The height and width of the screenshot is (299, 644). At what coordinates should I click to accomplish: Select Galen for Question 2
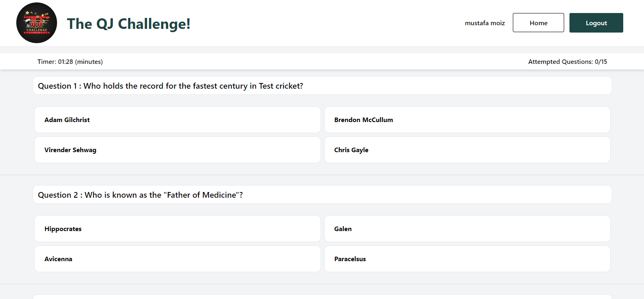pos(467,229)
